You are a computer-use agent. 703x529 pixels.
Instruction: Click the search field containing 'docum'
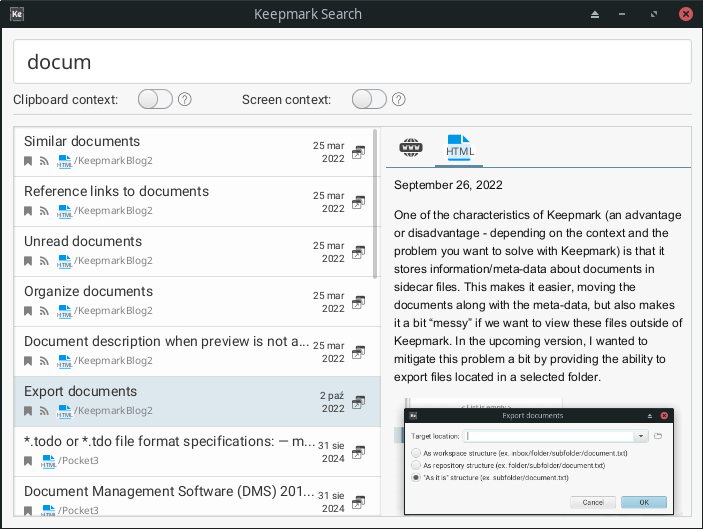pos(352,61)
